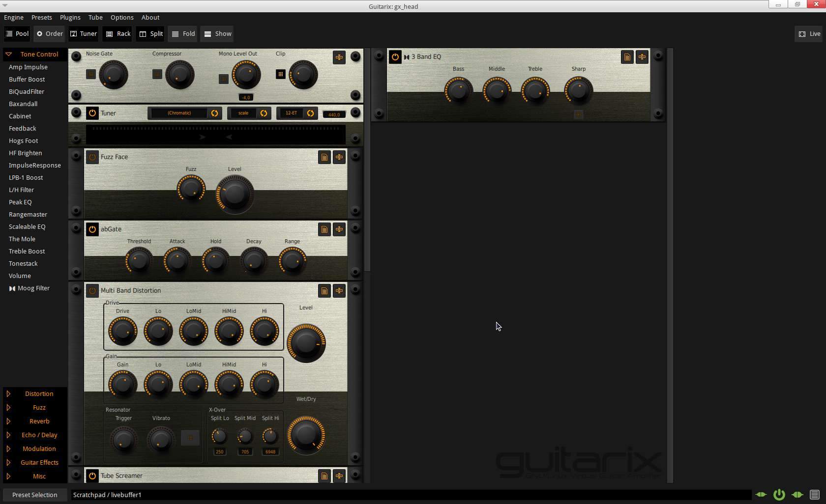Switch off the 3 Band EQ

coord(395,57)
